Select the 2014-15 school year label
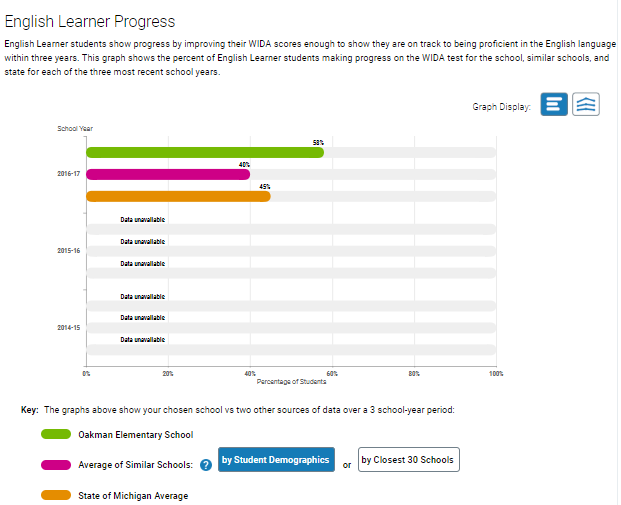The image size is (621, 505). pos(69,327)
